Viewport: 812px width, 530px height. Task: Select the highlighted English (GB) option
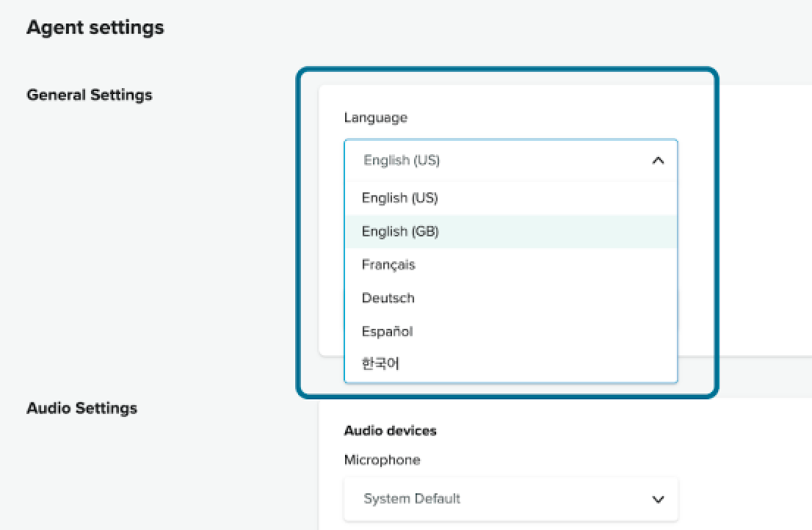(x=400, y=231)
